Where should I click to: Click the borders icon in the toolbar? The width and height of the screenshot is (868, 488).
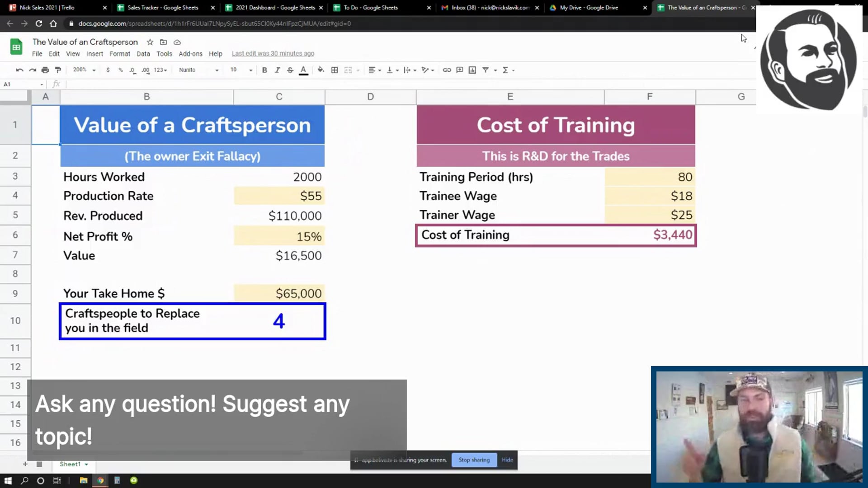pyautogui.click(x=335, y=70)
